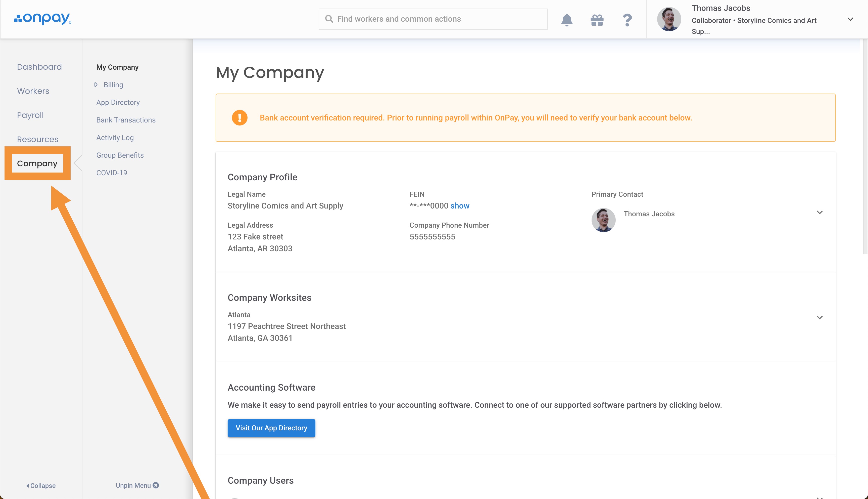Open the Activity Log page

coord(115,137)
